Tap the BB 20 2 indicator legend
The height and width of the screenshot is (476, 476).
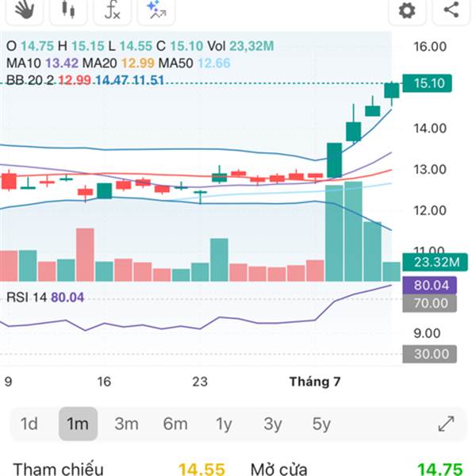tap(85, 80)
